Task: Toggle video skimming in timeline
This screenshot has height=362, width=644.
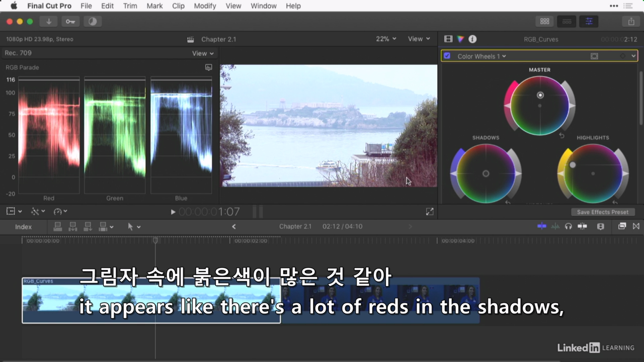Action: [x=542, y=226]
